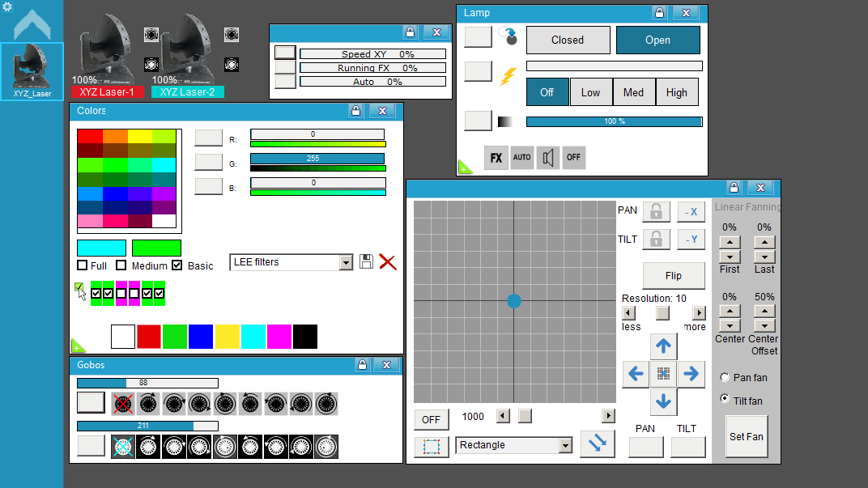Image resolution: width=868 pixels, height=488 pixels.
Task: Pick the magenta preset color swatch
Action: coord(279,337)
